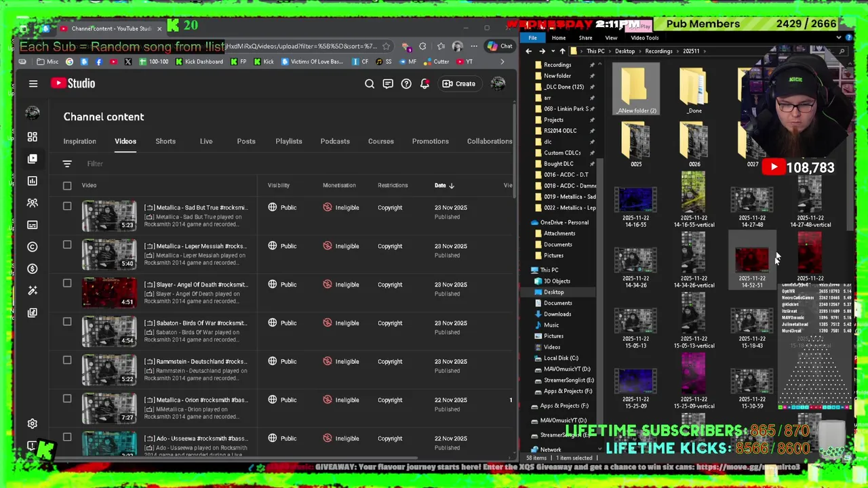Image resolution: width=868 pixels, height=488 pixels.
Task: Check the Slayer - Angel Of Death row
Action: [67, 283]
